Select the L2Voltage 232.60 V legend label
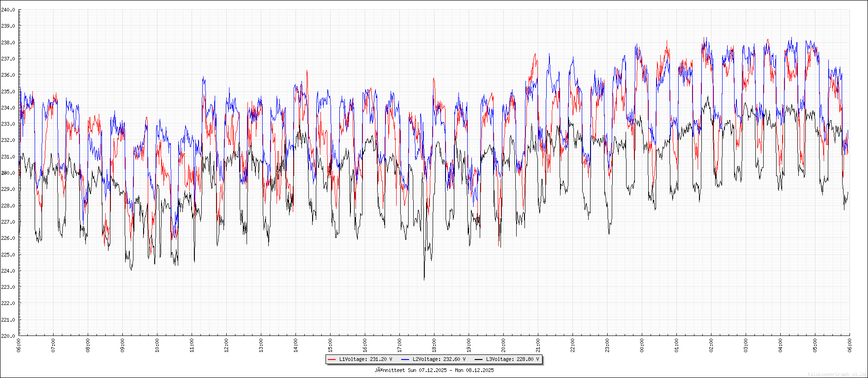The height and width of the screenshot is (378, 868). pyautogui.click(x=439, y=360)
